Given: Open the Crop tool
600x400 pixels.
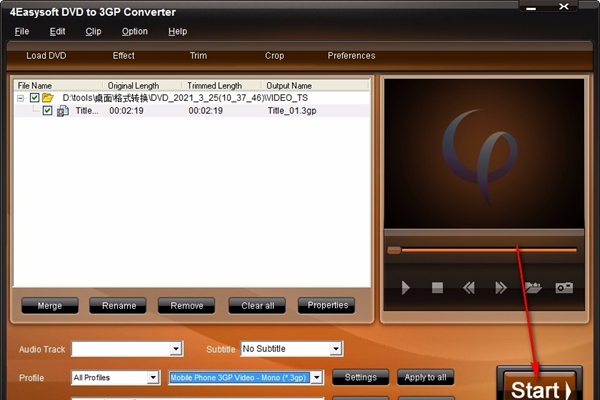Looking at the screenshot, I should (x=274, y=56).
